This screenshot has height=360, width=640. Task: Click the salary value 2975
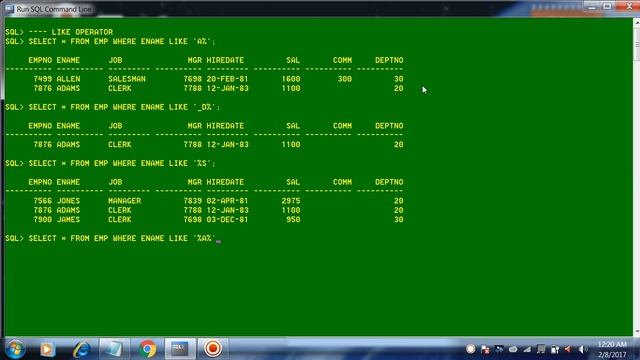point(291,201)
